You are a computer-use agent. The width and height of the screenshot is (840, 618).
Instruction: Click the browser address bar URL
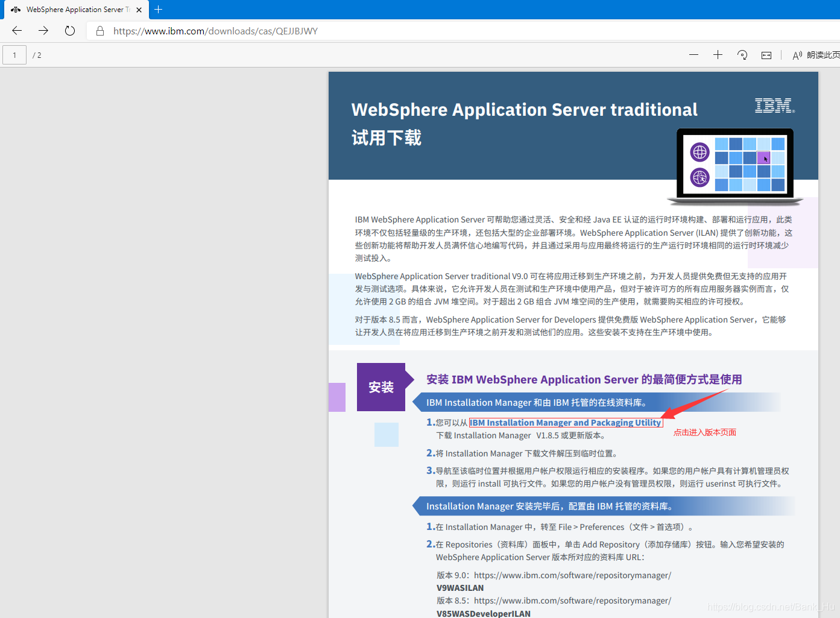pyautogui.click(x=215, y=31)
